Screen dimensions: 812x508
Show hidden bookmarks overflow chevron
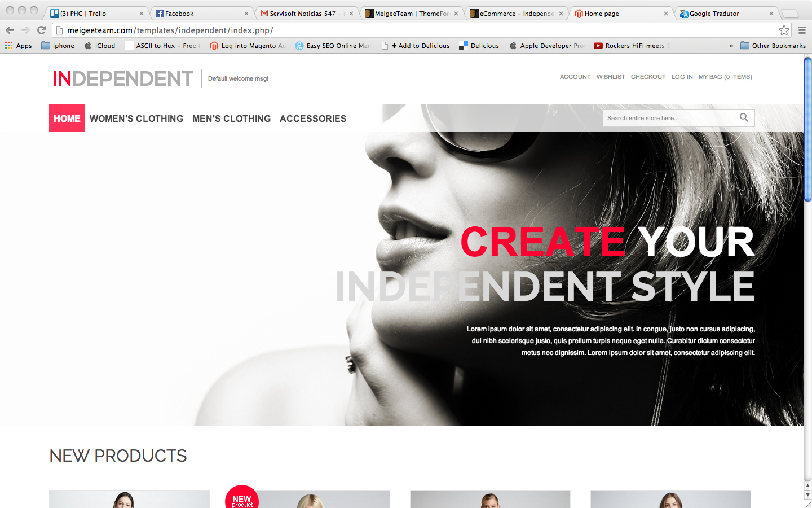pyautogui.click(x=731, y=46)
